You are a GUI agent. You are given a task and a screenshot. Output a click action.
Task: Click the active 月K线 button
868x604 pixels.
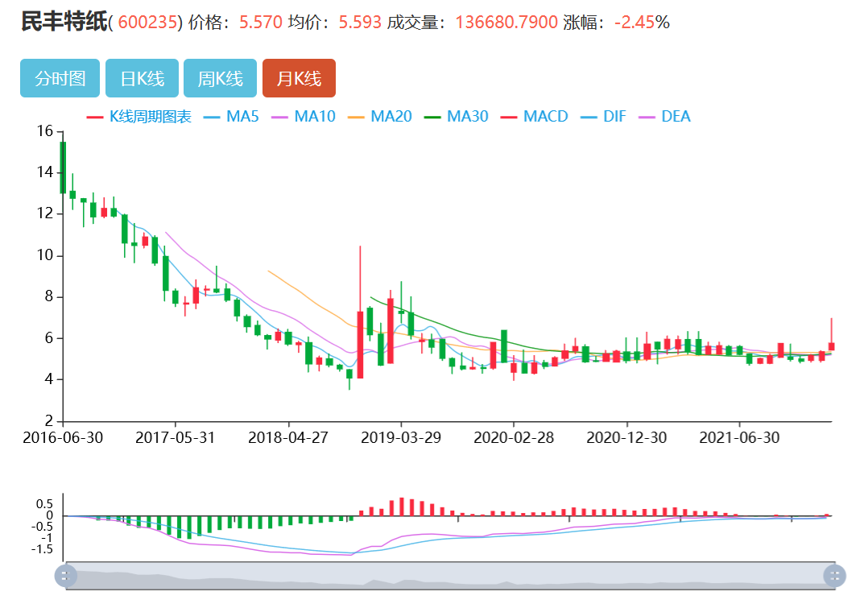pos(299,78)
